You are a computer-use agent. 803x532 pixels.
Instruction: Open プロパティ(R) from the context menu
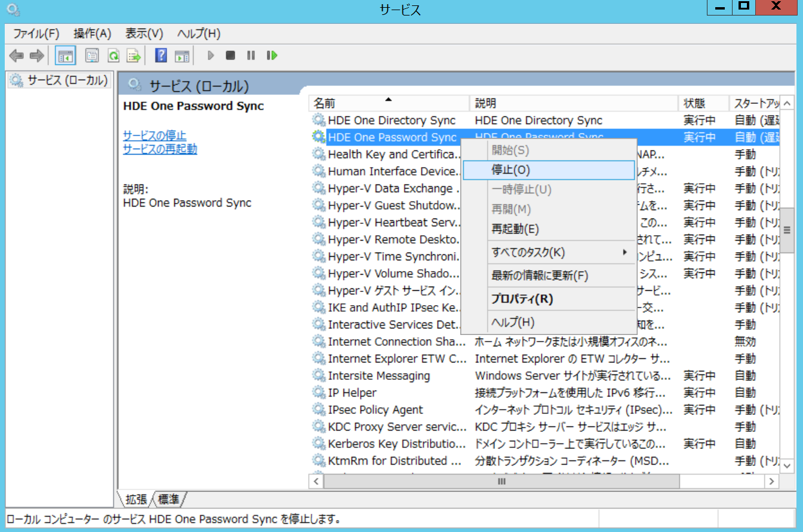click(521, 299)
